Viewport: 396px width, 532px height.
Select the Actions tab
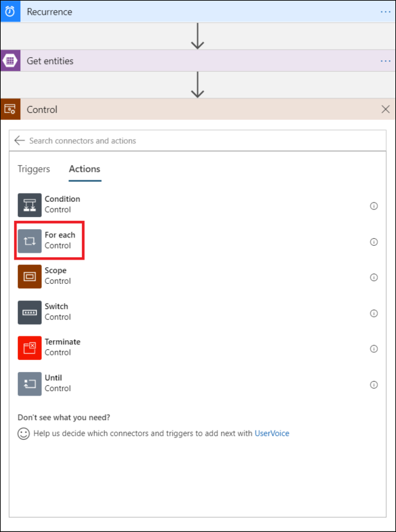pyautogui.click(x=85, y=169)
